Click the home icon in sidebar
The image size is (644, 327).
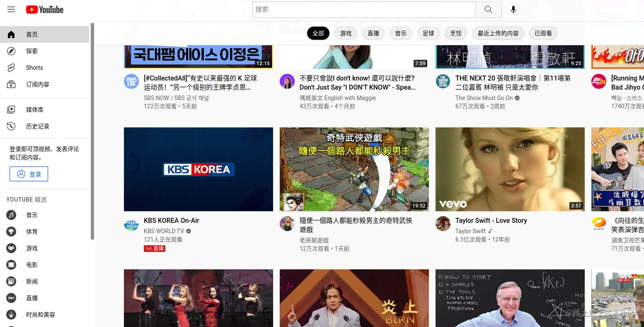click(x=11, y=35)
